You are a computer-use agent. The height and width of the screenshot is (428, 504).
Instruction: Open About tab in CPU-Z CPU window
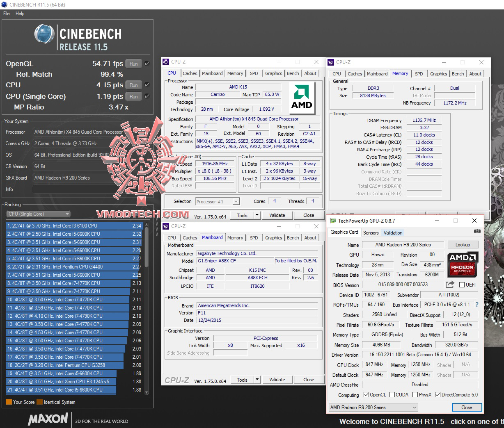310,73
